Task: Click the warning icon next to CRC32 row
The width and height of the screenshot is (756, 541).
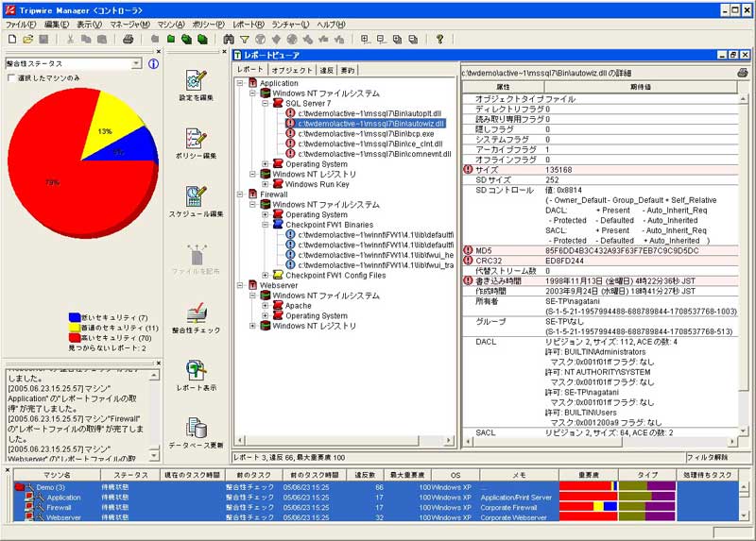Action: point(468,261)
